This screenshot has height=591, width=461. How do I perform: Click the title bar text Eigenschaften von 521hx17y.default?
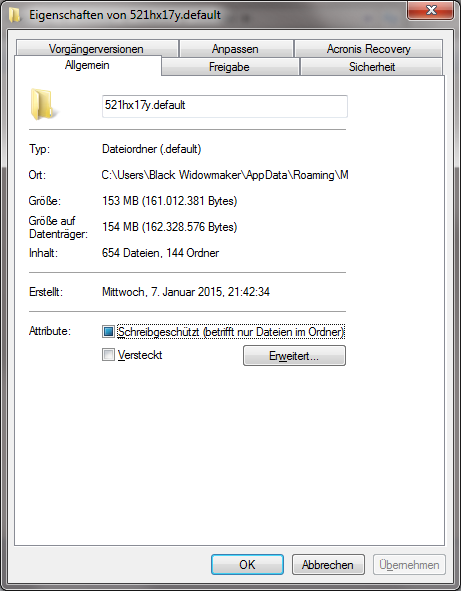tap(125, 15)
